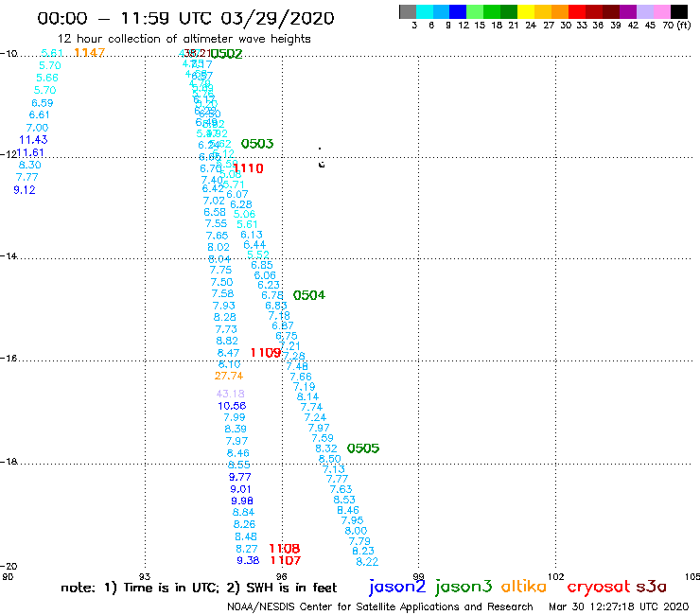
Task: Select the pink swatch near 70 (ft)
Action: tap(662, 11)
